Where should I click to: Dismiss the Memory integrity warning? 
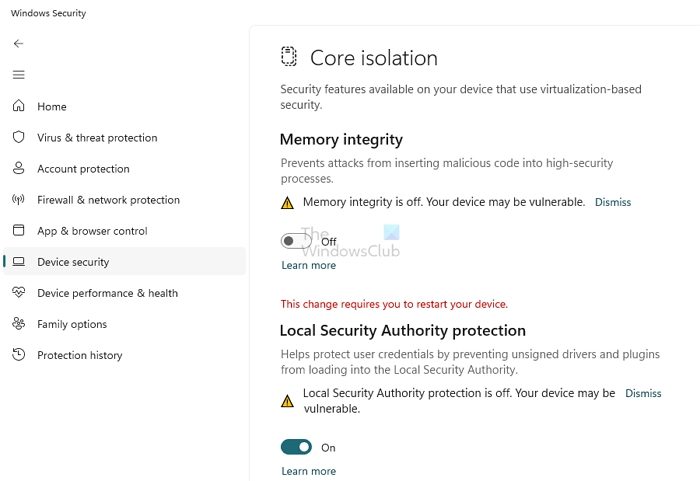click(x=613, y=202)
